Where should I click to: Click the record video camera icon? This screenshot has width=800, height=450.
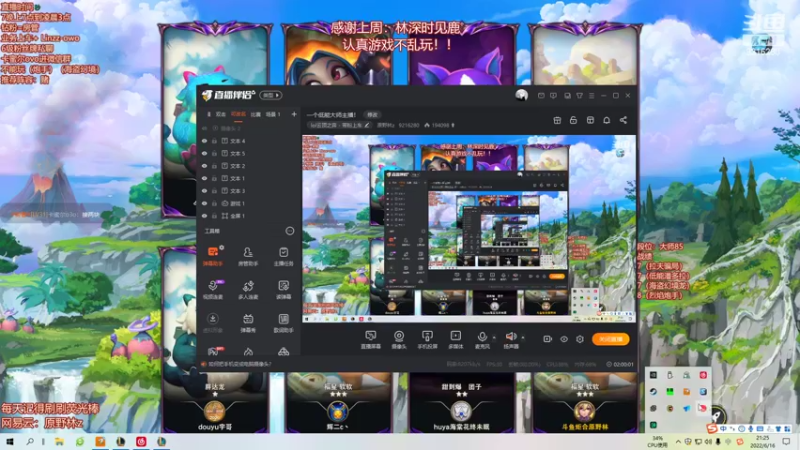coord(547,339)
